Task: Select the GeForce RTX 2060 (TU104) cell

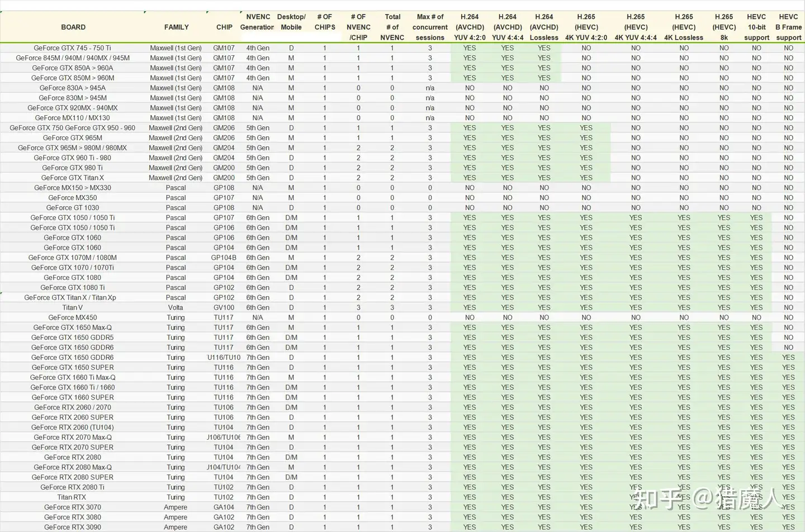Action: [73, 428]
